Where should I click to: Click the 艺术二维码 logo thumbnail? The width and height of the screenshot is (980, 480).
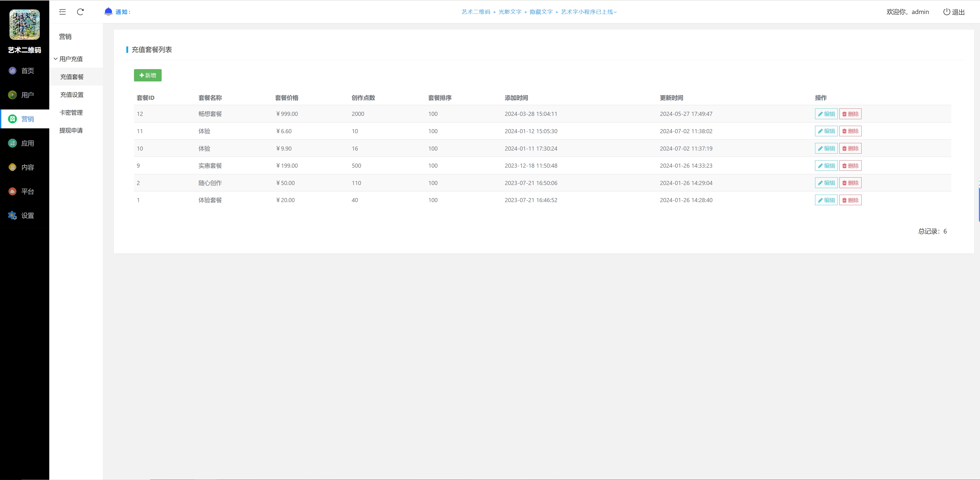(x=24, y=25)
